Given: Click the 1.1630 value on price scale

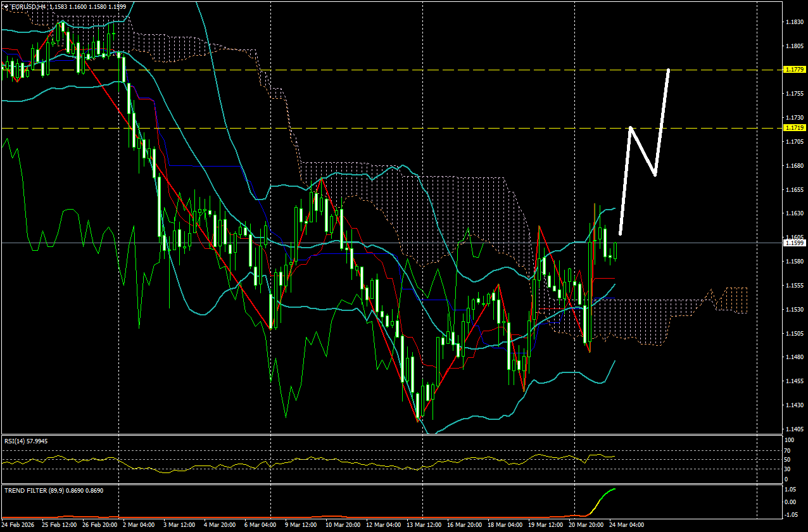Looking at the screenshot, I should coord(794,213).
